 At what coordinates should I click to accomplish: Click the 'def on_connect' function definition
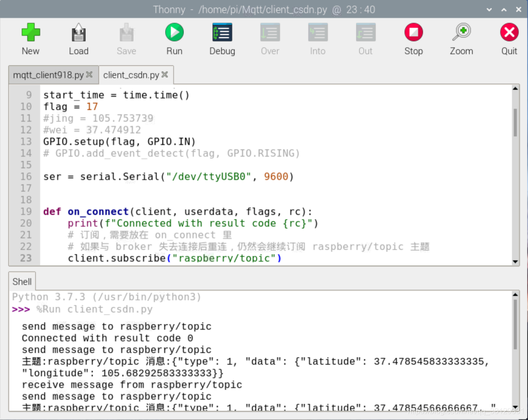tap(178, 212)
